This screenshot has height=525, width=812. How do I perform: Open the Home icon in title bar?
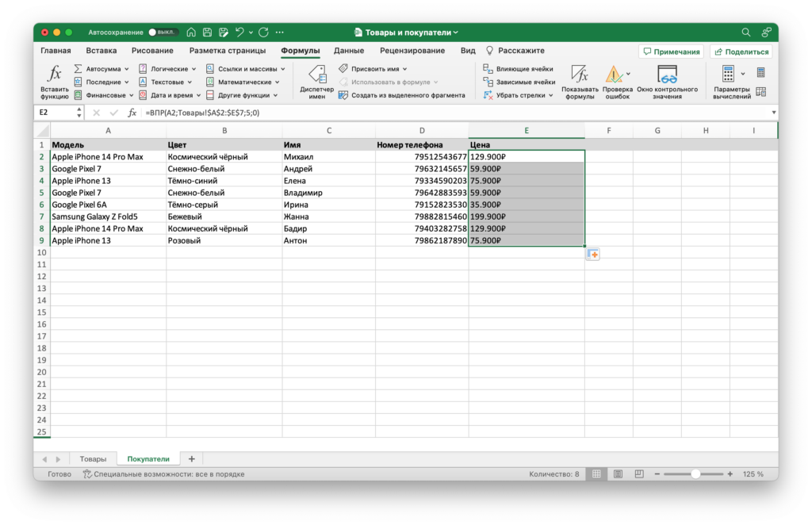click(x=191, y=32)
